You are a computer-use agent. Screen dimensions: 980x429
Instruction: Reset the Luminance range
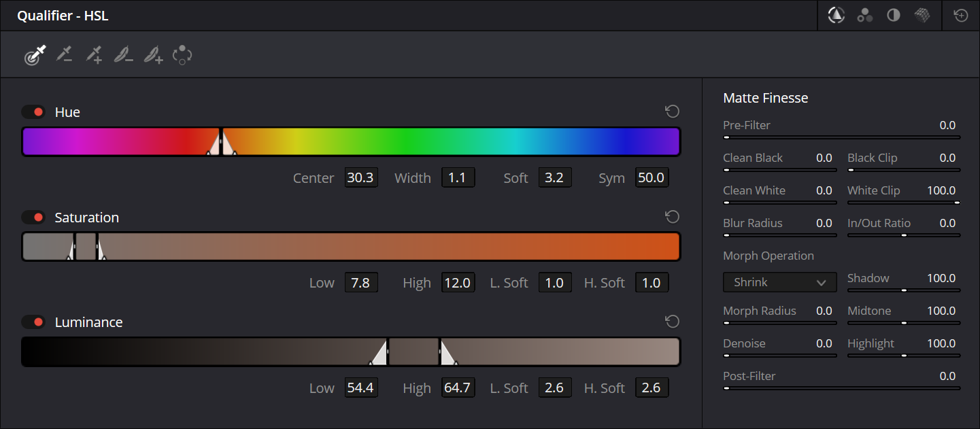point(672,322)
